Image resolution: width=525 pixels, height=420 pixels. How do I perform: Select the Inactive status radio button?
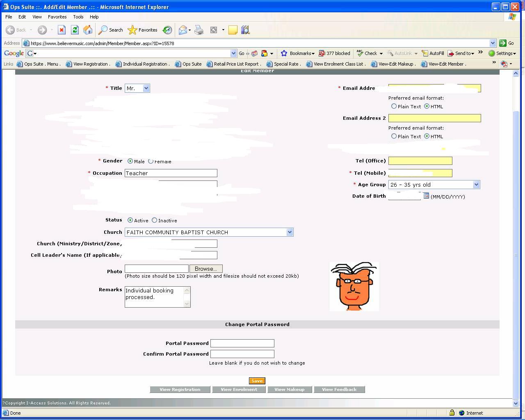coord(155,220)
